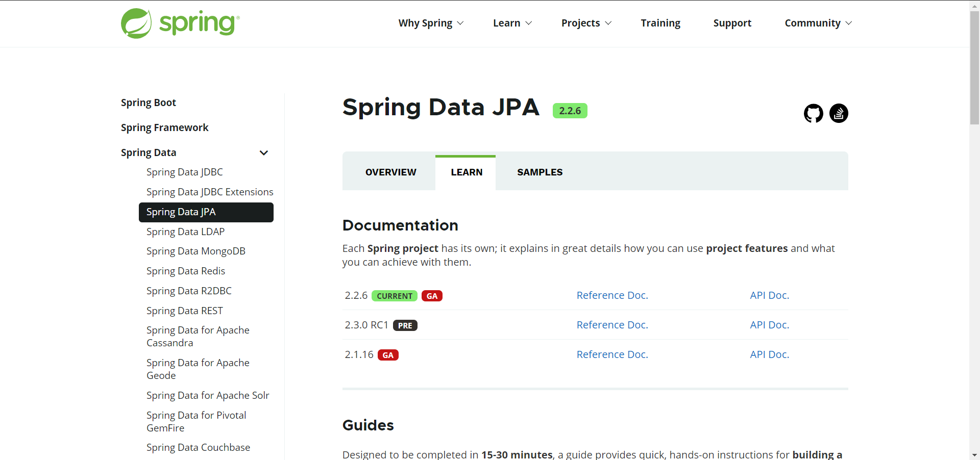Switch to the SAMPLES tab
This screenshot has width=980, height=460.
coord(540,172)
